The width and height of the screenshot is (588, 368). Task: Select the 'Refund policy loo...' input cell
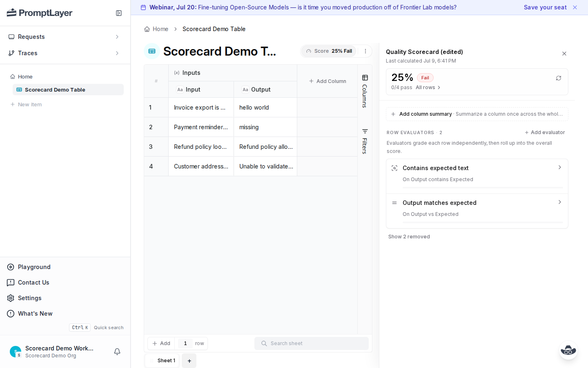[x=201, y=147]
